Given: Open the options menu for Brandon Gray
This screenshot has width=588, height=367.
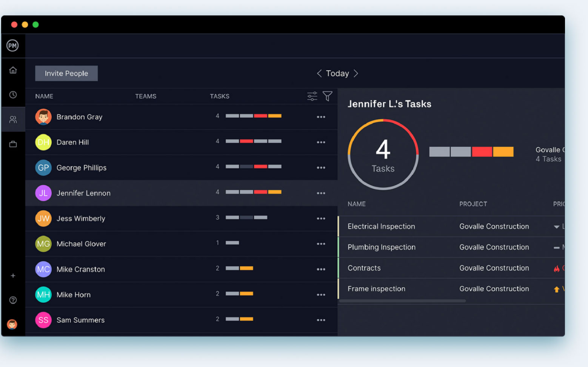Looking at the screenshot, I should tap(321, 117).
